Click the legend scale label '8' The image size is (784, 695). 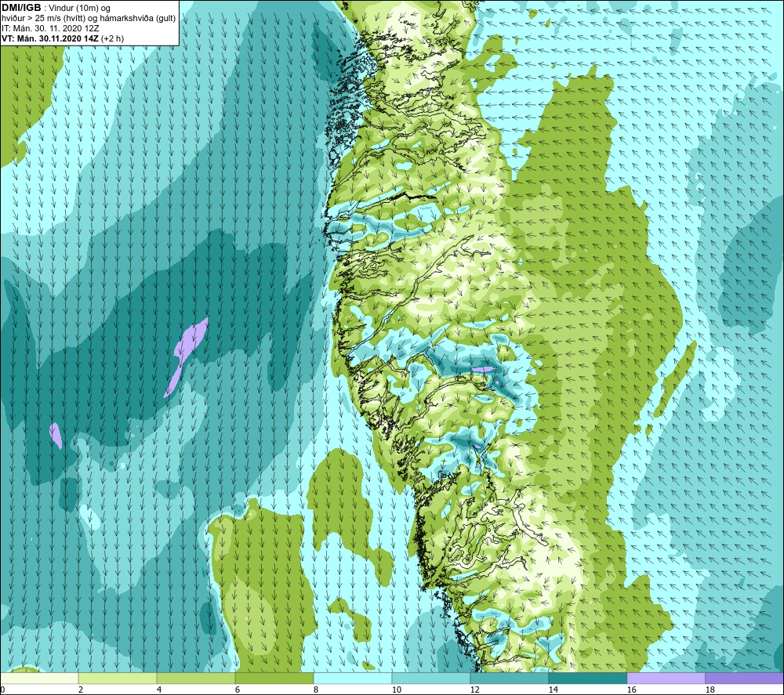tap(315, 690)
